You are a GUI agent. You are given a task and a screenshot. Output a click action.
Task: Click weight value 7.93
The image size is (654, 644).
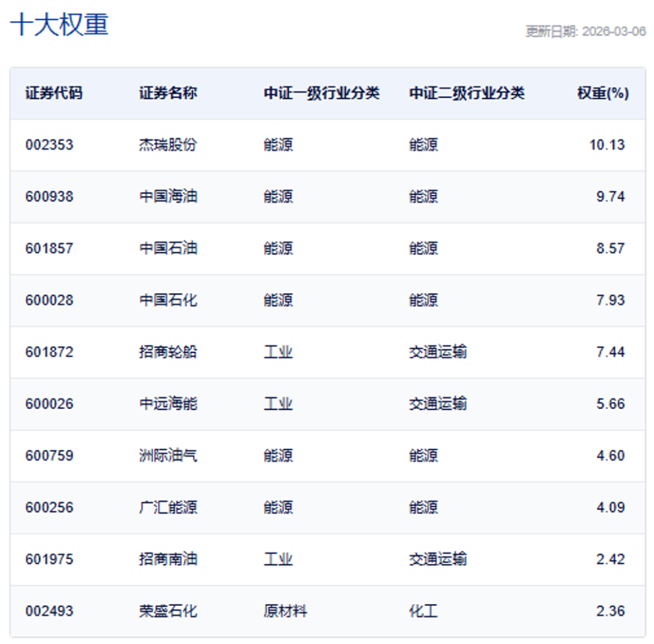pyautogui.click(x=610, y=300)
